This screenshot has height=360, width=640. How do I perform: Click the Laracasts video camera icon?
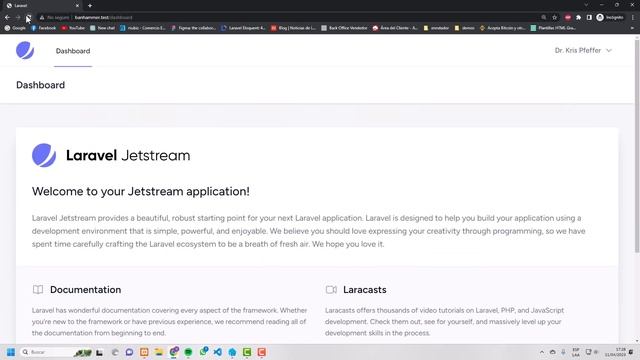point(331,290)
